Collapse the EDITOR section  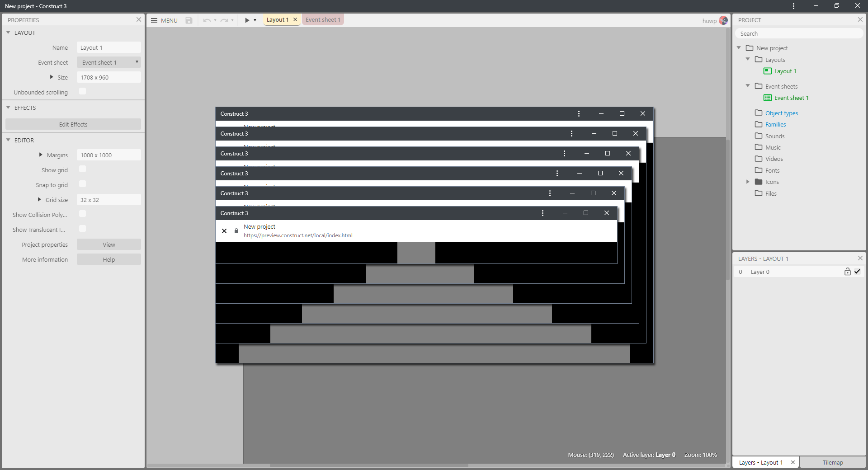point(8,140)
